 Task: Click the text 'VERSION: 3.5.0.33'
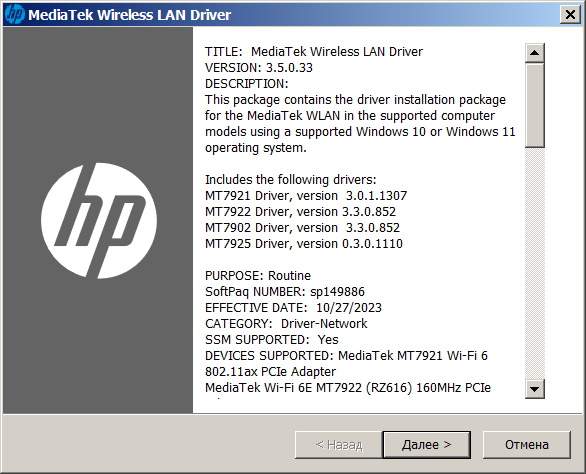click(x=259, y=68)
